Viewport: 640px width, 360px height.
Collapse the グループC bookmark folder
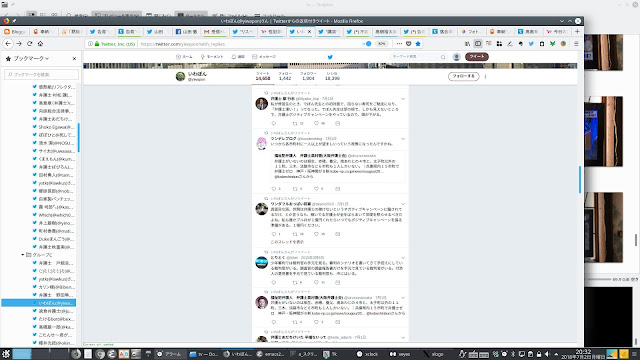pos(23,255)
